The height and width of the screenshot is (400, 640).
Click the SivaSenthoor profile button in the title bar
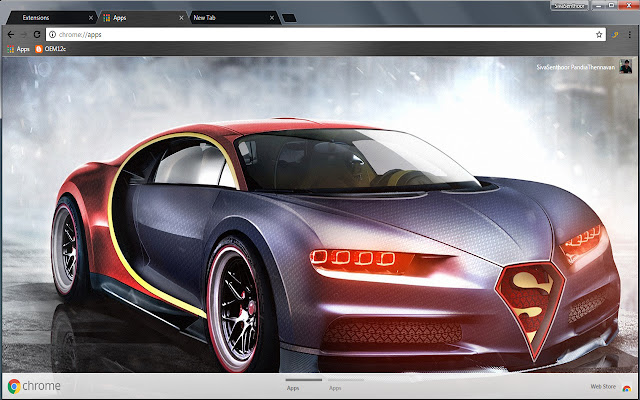(x=569, y=6)
